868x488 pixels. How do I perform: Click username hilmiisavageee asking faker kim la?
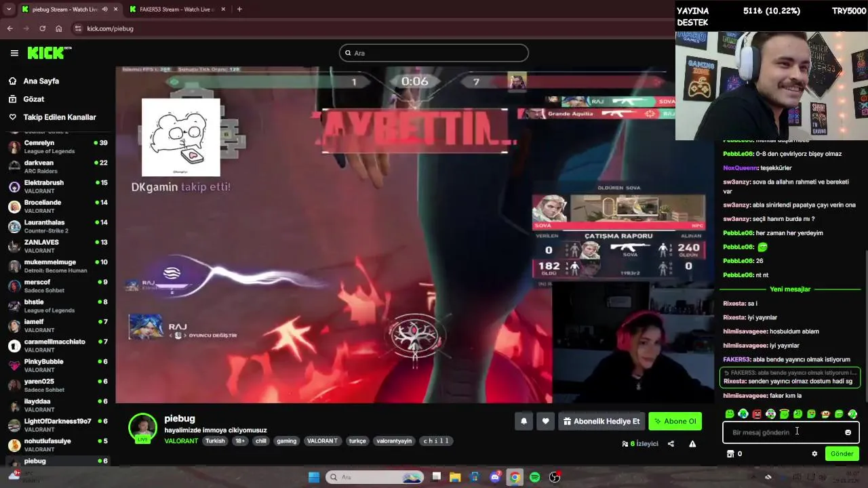[745, 396]
